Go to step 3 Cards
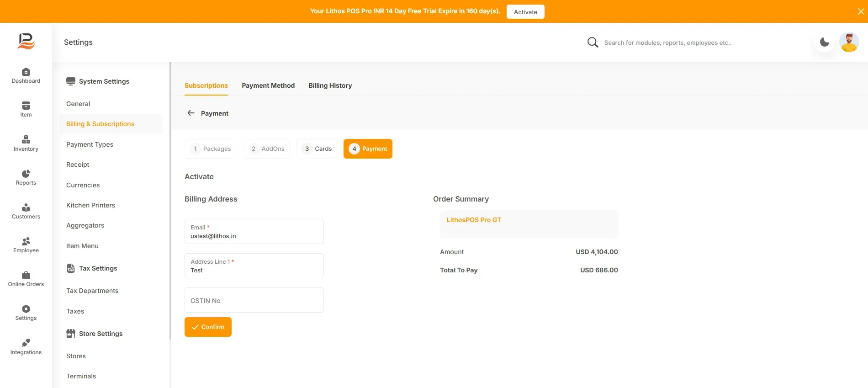Viewport: 868px width, 388px height. point(317,149)
